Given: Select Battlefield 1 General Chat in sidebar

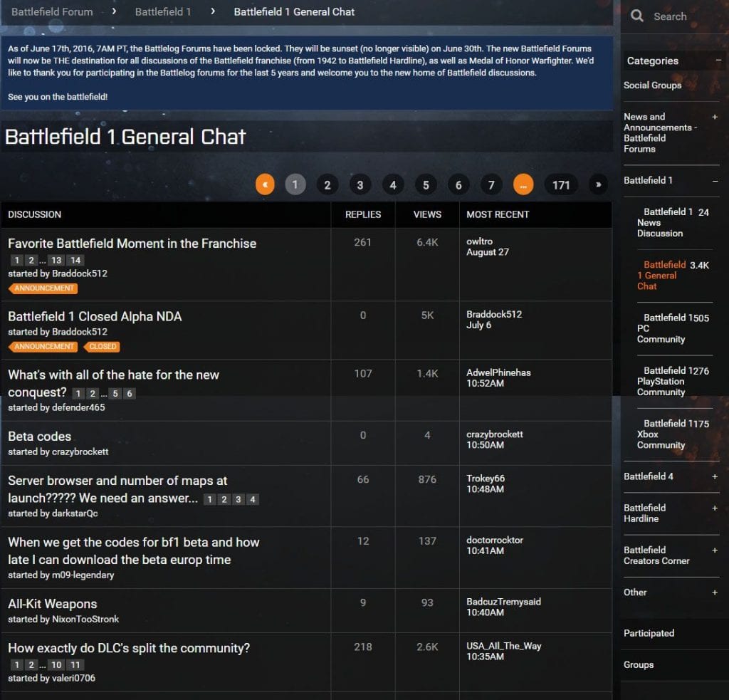Looking at the screenshot, I should [661, 276].
